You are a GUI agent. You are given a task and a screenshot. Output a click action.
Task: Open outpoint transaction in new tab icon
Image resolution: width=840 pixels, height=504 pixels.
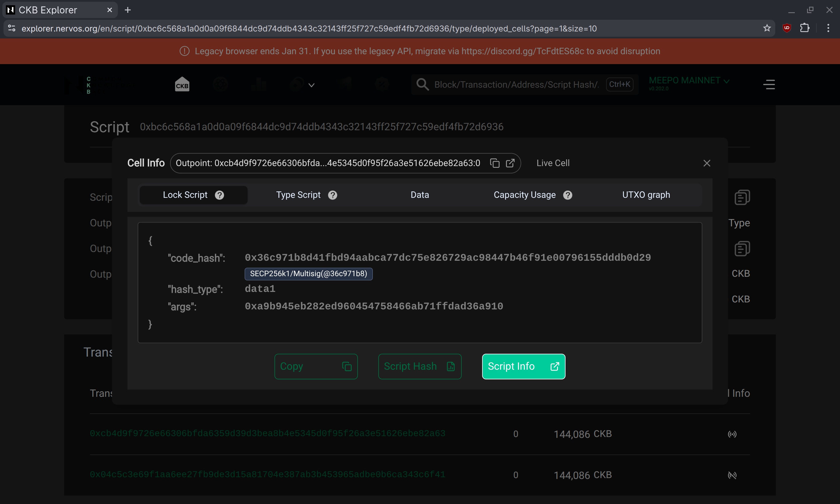(x=510, y=163)
